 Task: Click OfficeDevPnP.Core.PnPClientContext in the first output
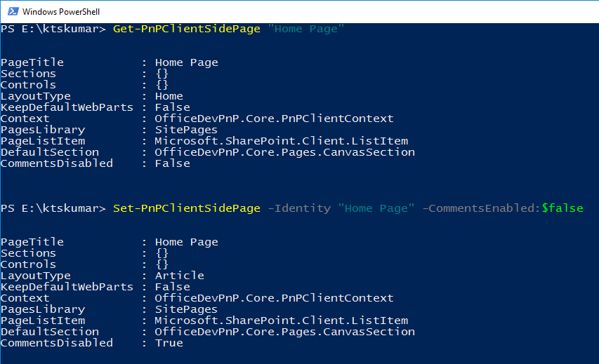[274, 119]
